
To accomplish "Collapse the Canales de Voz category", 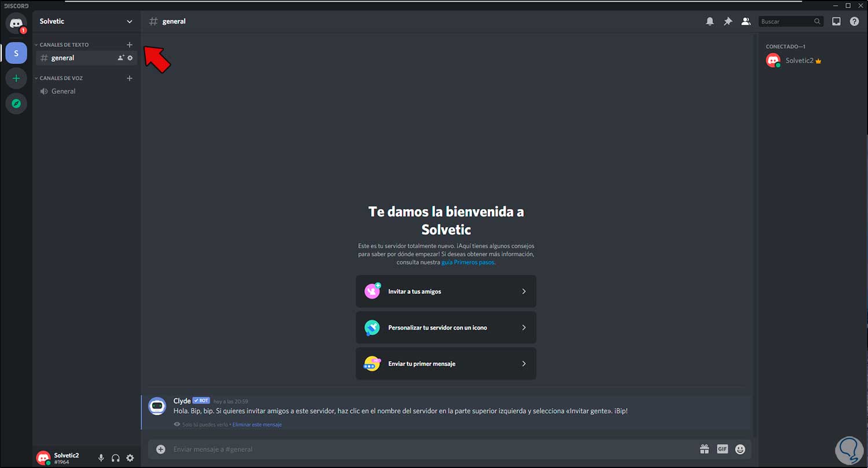I will point(58,78).
